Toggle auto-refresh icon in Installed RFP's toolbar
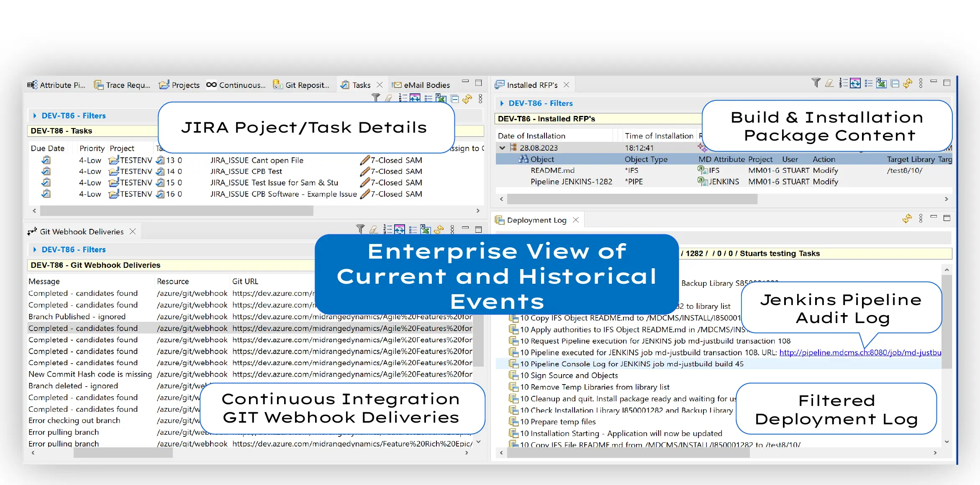The image size is (980, 485). (855, 84)
